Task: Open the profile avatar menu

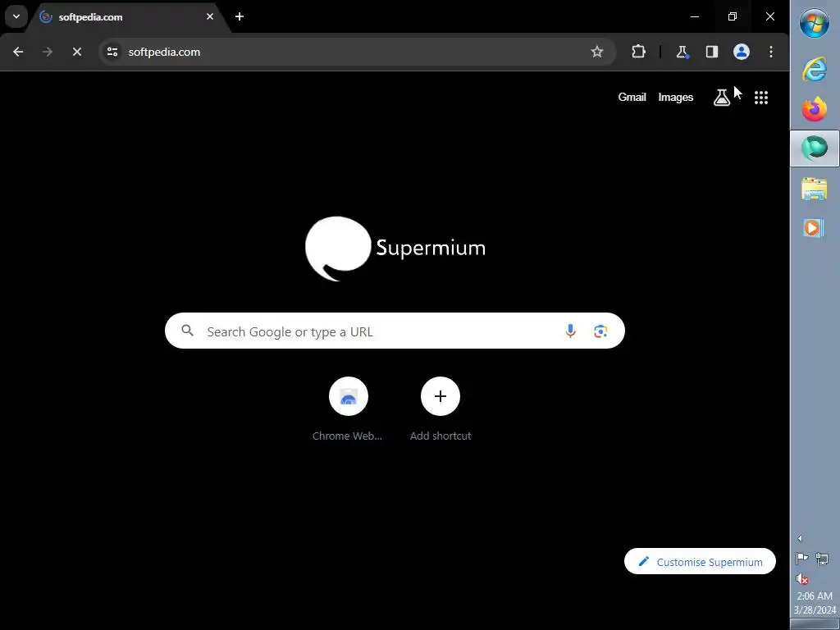Action: pos(742,52)
